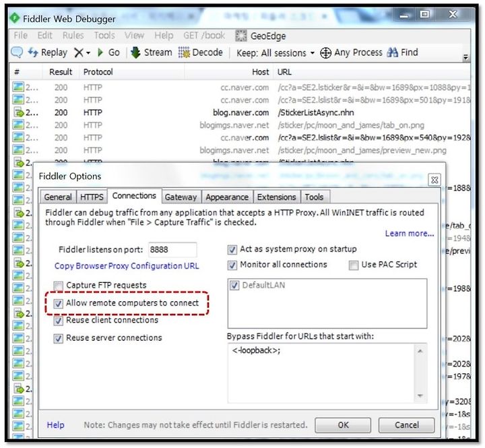This screenshot has width=485, height=448.
Task: Toggle Act as system proxy on startup
Action: tap(232, 250)
